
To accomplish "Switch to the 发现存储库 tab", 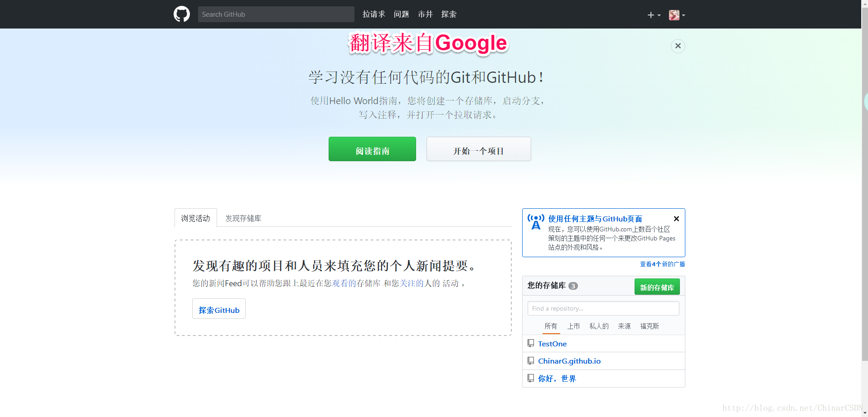I will point(243,218).
